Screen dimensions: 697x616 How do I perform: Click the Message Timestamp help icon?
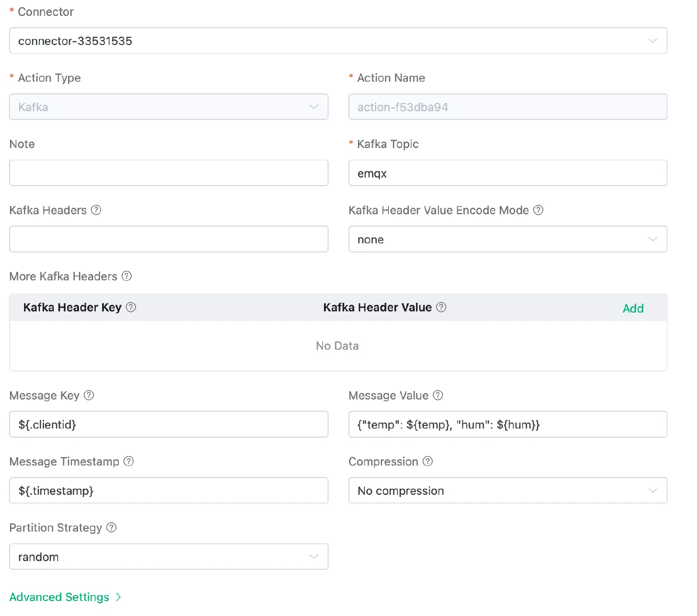[x=129, y=462]
